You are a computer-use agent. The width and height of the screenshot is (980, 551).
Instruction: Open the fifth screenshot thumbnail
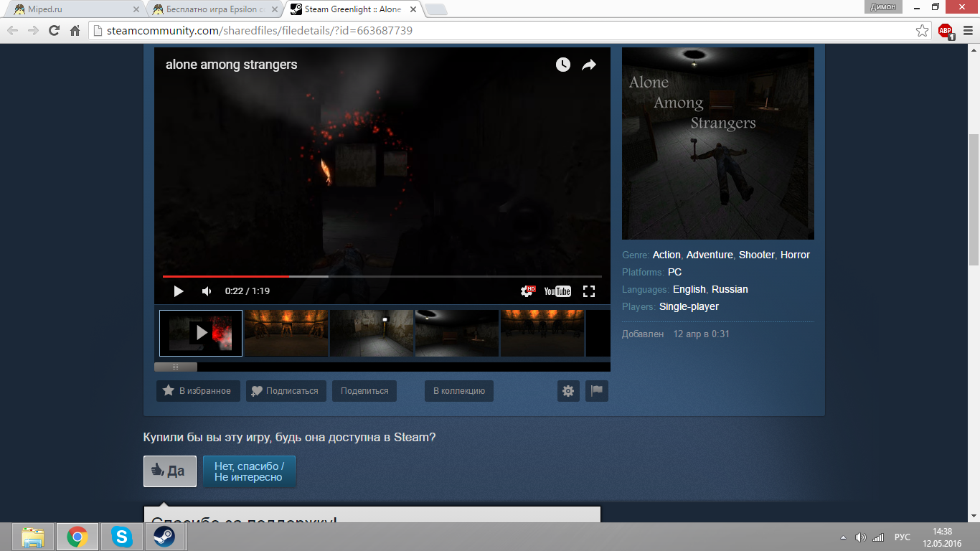click(x=542, y=333)
